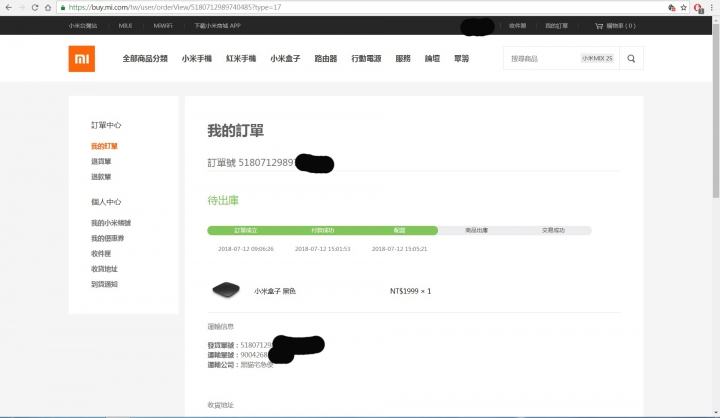Click the vertical page scrollbar thumb
The height and width of the screenshot is (418, 720).
pos(716,110)
